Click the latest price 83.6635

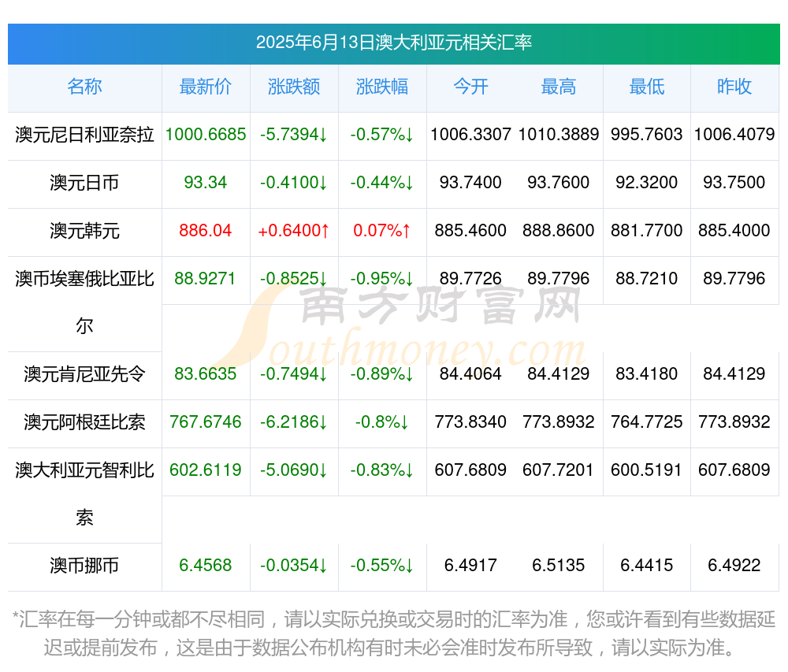(x=206, y=373)
